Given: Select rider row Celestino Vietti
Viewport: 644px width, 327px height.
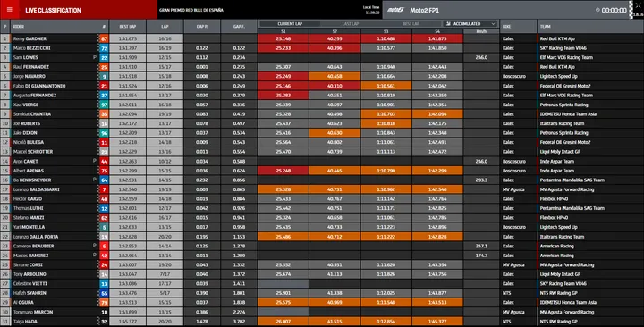Looking at the screenshot, I should click(x=322, y=283).
